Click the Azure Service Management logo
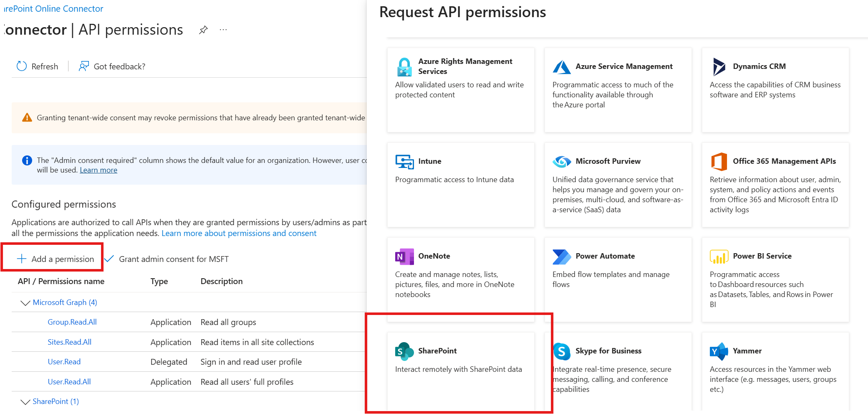The width and height of the screenshot is (868, 414). (x=562, y=67)
